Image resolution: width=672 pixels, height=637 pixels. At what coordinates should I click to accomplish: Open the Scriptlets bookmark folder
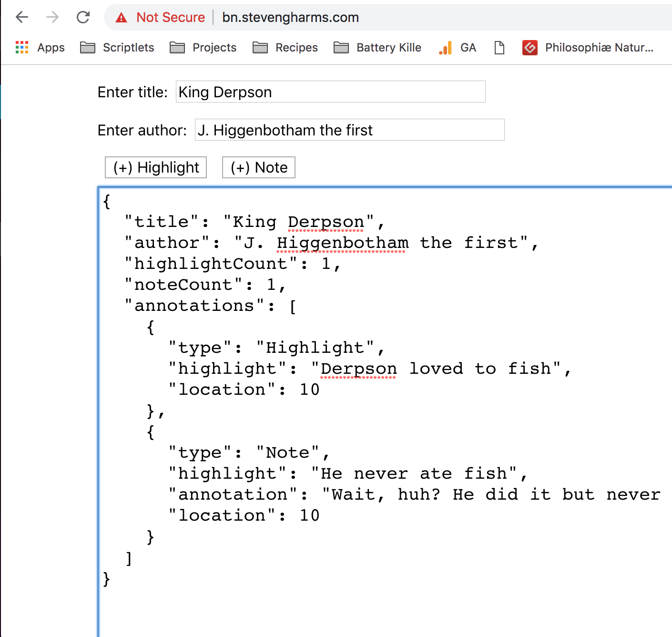click(x=117, y=47)
